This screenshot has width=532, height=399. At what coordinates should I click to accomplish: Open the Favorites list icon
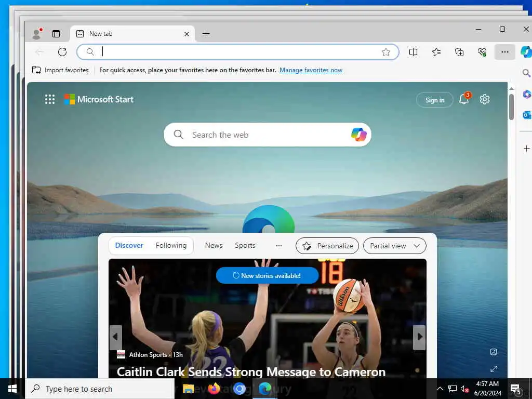click(436, 52)
